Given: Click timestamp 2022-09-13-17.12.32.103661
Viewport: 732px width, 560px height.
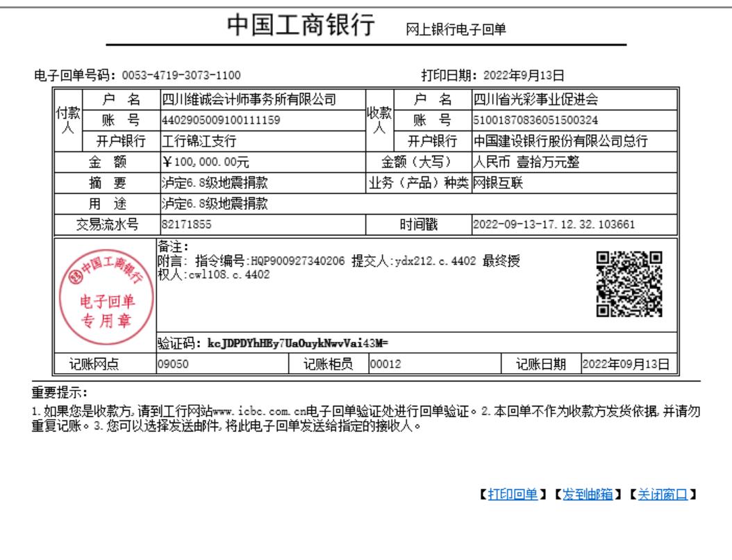Looking at the screenshot, I should pos(554,224).
